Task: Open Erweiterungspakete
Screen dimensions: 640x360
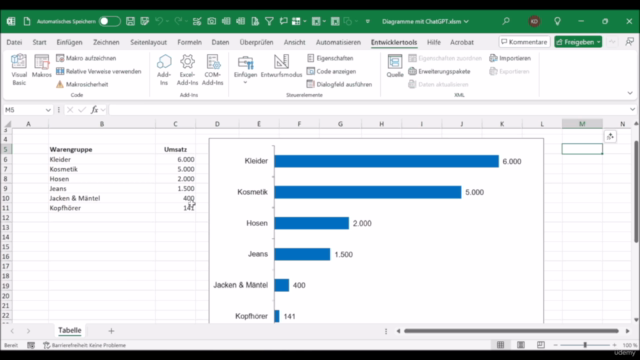Action: click(439, 71)
